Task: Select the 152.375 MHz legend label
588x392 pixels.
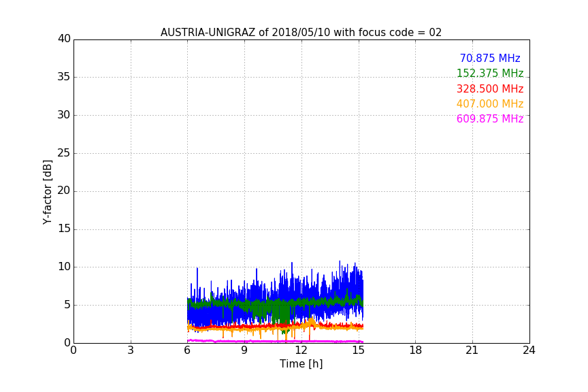Action: (x=490, y=73)
